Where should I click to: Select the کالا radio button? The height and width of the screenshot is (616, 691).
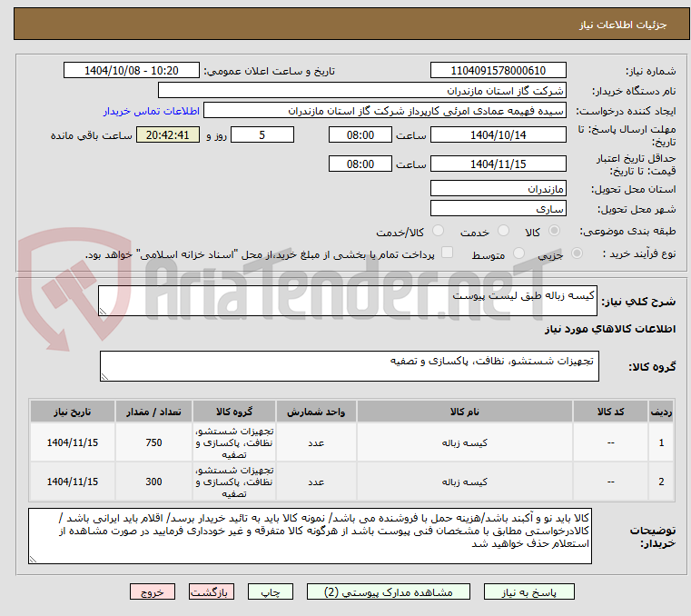tap(554, 231)
